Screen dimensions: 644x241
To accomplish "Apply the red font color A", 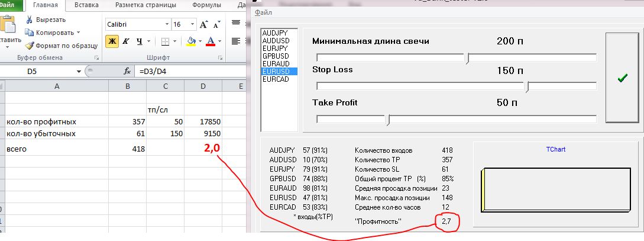I will coord(211,41).
